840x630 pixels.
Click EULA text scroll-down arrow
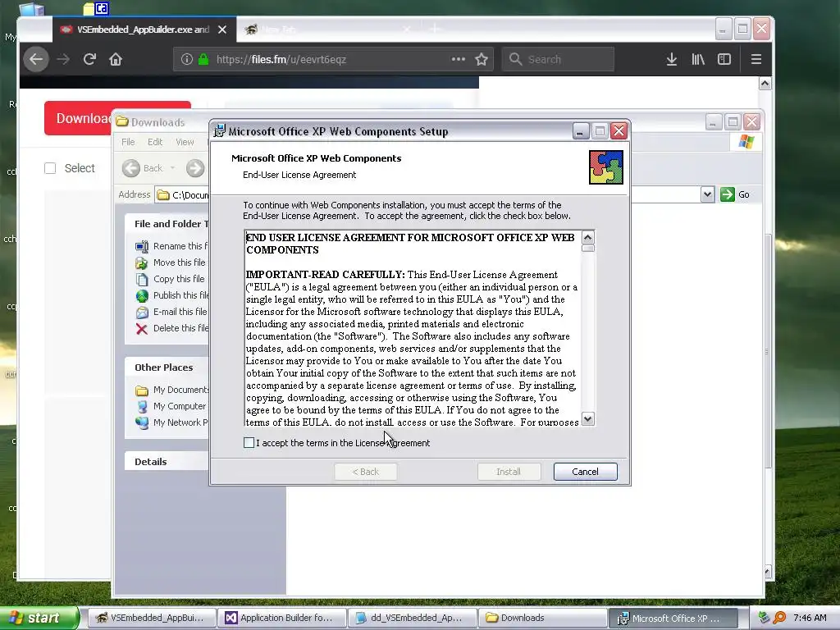587,419
